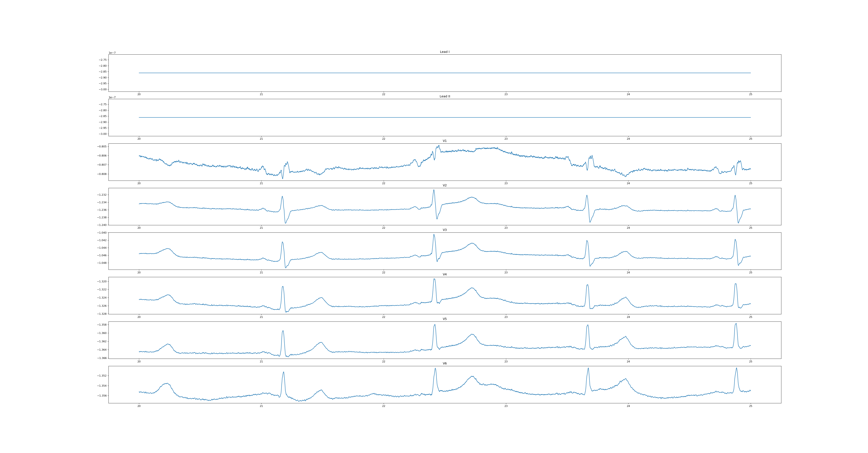Select x-axis tick 25 under the Lead I plot
868x453 pixels.
click(x=750, y=94)
